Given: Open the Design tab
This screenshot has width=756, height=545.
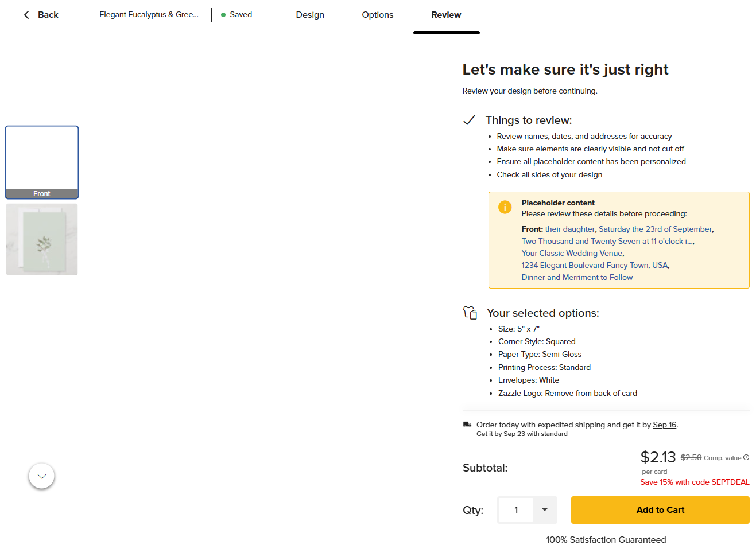Looking at the screenshot, I should pyautogui.click(x=310, y=15).
